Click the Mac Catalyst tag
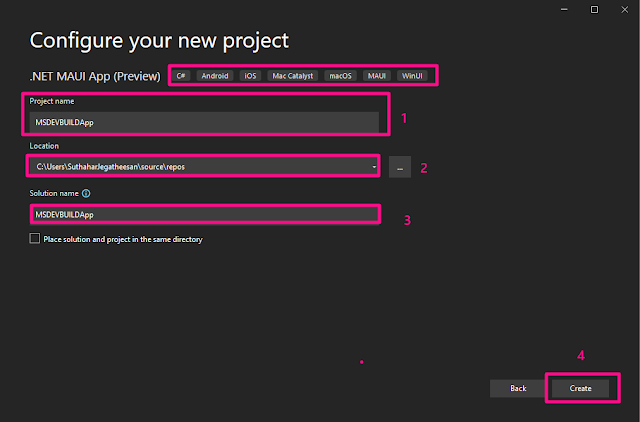The image size is (640, 422). click(x=292, y=75)
